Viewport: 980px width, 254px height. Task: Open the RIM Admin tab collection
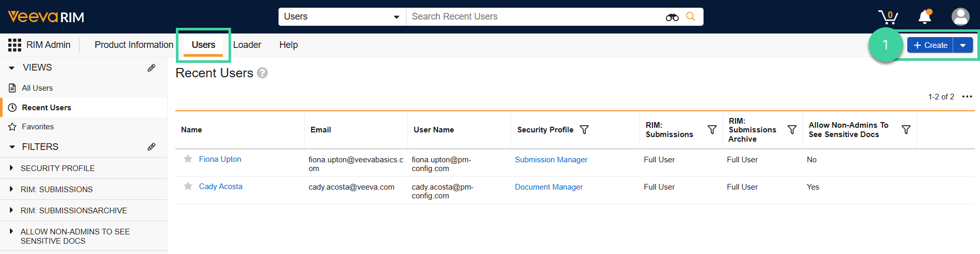(48, 45)
